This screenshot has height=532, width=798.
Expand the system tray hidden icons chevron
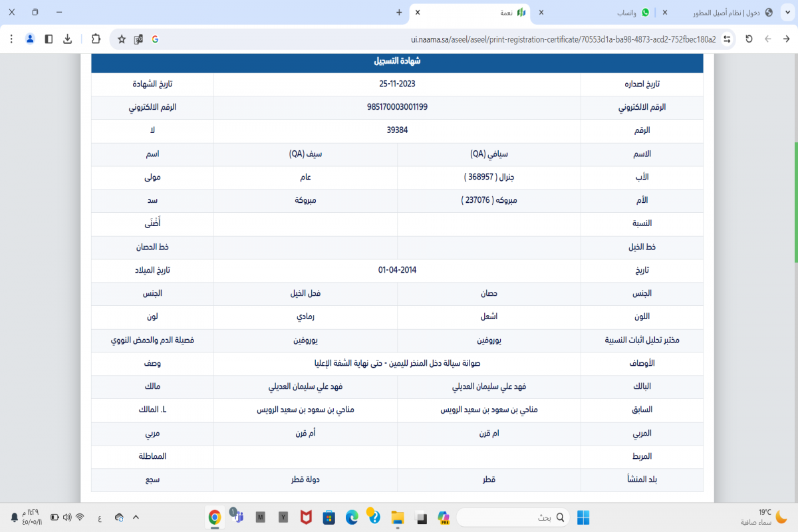[136, 517]
